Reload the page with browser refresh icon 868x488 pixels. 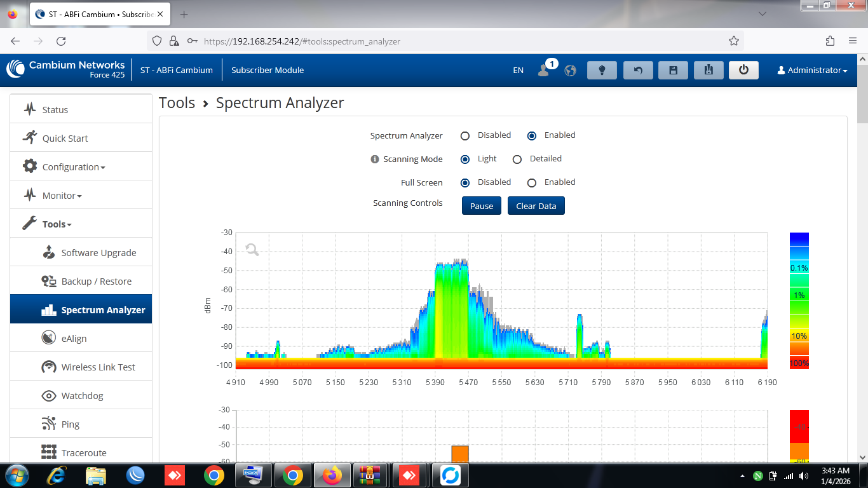(x=61, y=41)
